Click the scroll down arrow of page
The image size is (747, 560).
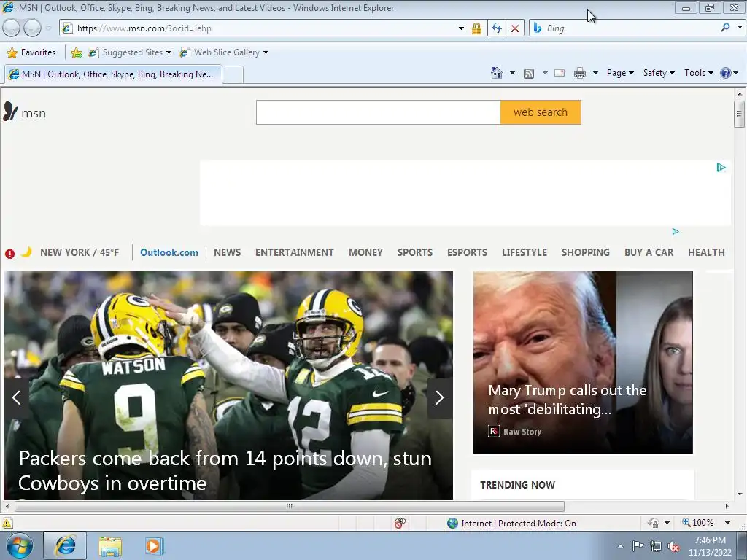pos(740,494)
